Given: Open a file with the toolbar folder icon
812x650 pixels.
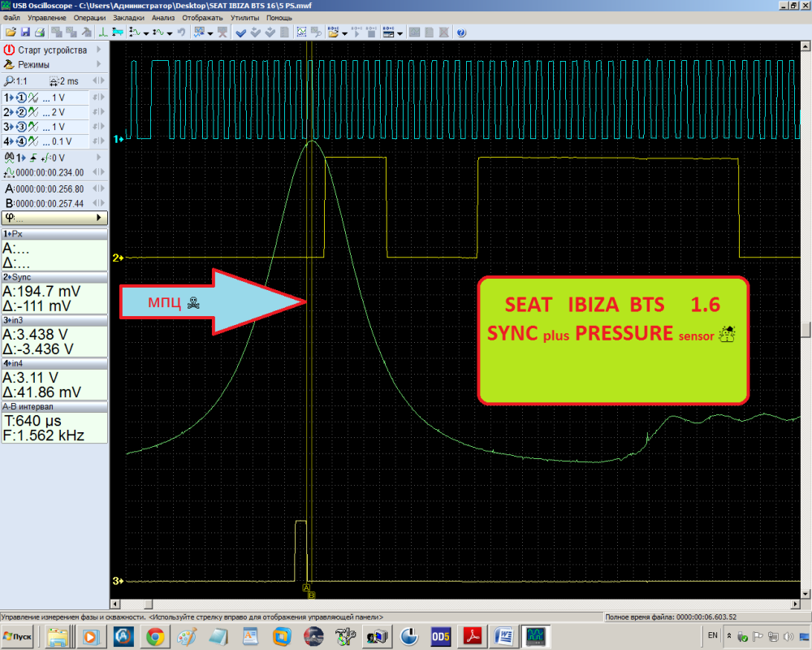Looking at the screenshot, I should click(11, 31).
